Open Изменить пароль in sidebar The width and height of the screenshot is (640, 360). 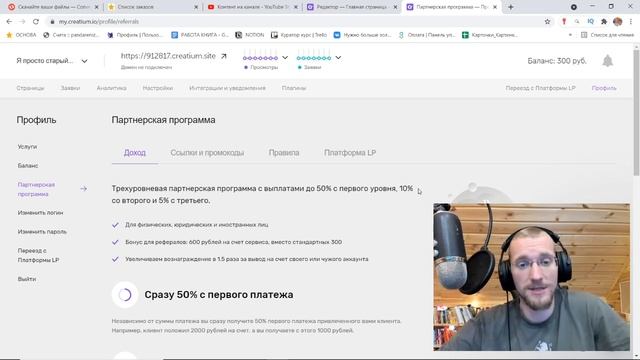(x=42, y=232)
